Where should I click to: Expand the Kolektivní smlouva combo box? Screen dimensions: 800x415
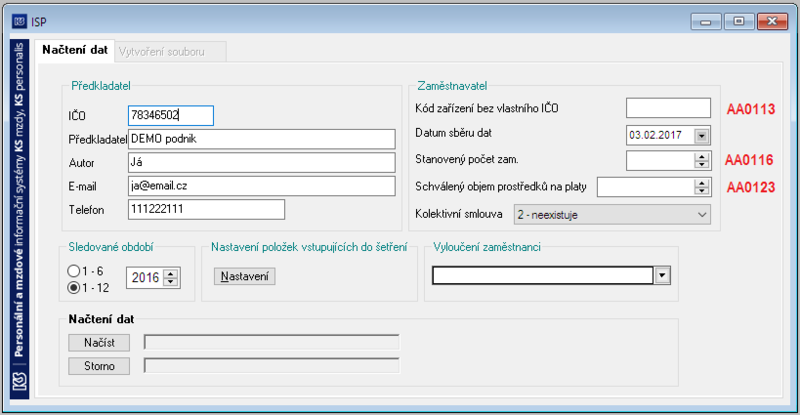click(x=702, y=215)
